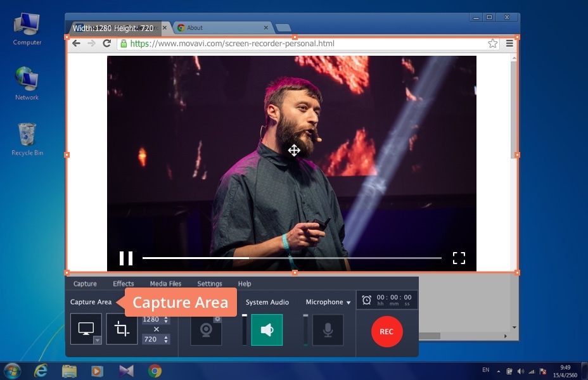
Task: Click the horizontal scrollbar right arrow
Action: (x=505, y=336)
